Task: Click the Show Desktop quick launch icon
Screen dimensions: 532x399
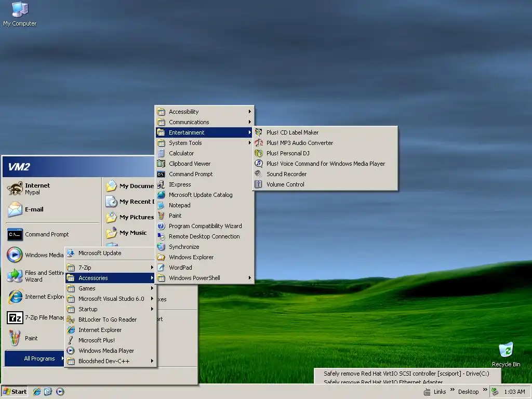Action: [x=48, y=392]
